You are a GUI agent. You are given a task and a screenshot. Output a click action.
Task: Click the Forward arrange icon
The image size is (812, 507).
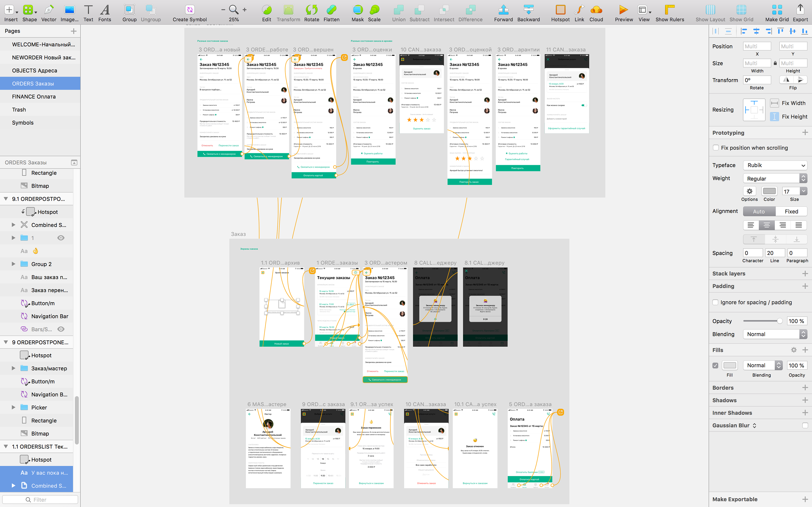point(503,10)
